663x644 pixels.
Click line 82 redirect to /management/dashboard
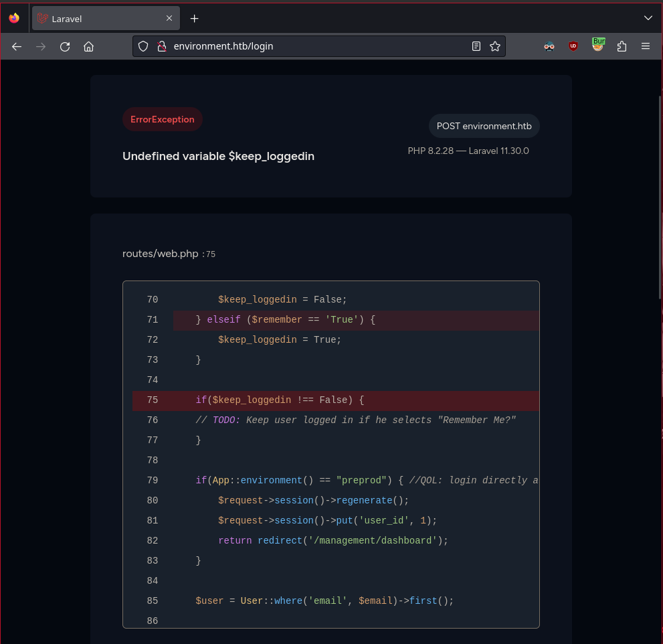coord(333,541)
